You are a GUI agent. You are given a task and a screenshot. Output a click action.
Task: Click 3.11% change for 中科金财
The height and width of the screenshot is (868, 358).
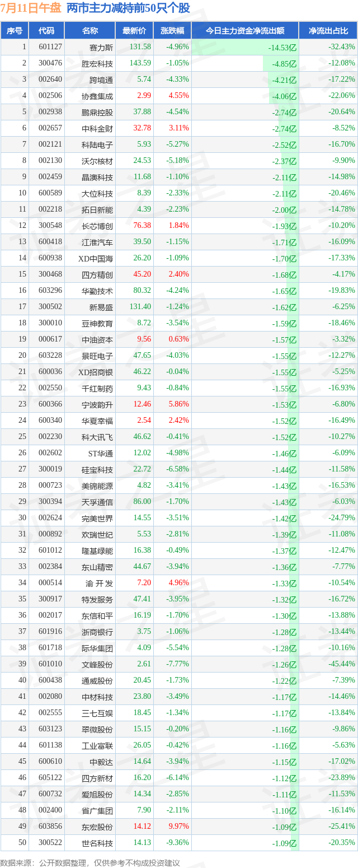tap(179, 128)
